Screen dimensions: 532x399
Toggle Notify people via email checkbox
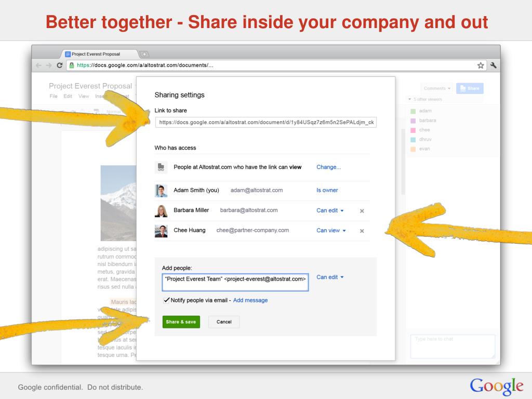coord(166,300)
